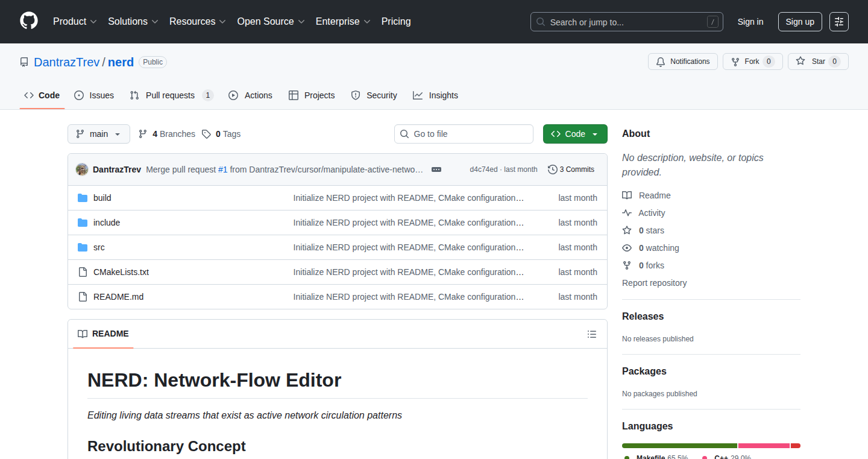Viewport: 868px width, 459px height.
Task: Click the green Makefile language bar segment
Action: tap(679, 446)
